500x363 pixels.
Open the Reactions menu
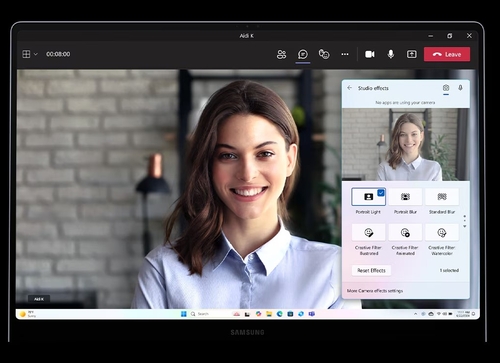point(324,54)
